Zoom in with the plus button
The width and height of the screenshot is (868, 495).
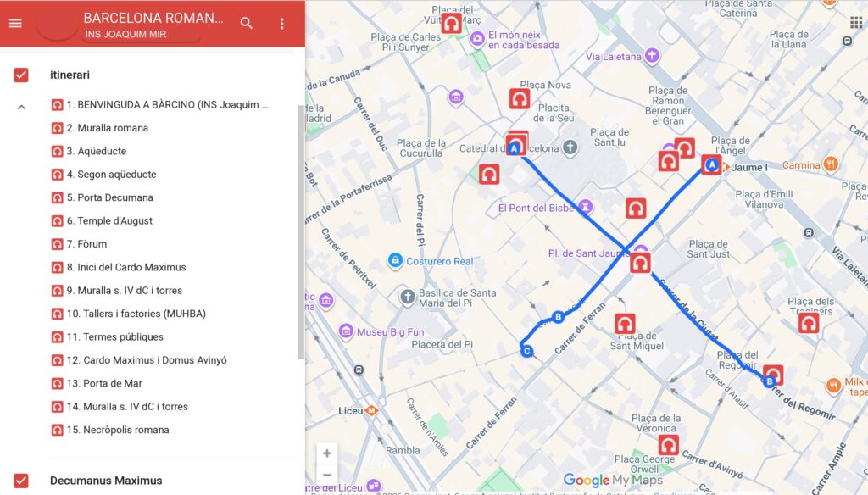point(327,453)
